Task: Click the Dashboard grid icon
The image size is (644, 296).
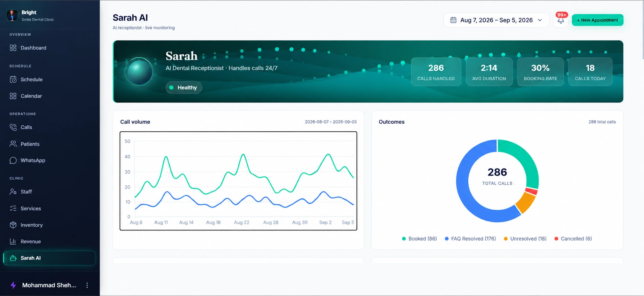Action: pyautogui.click(x=13, y=48)
